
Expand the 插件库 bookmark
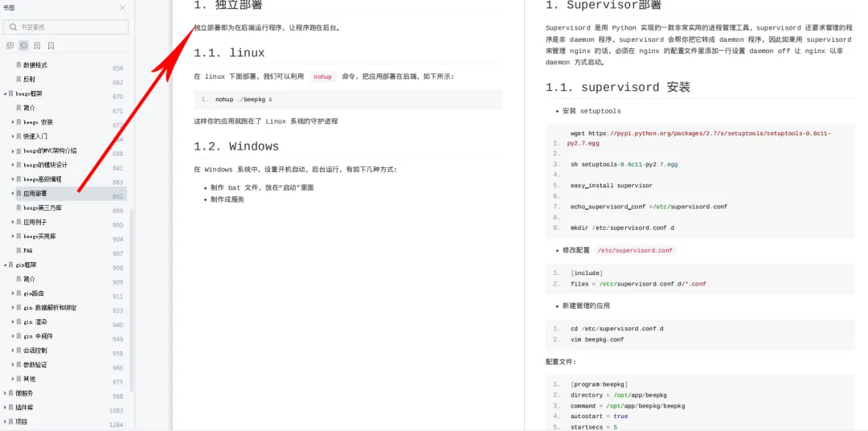coord(5,408)
